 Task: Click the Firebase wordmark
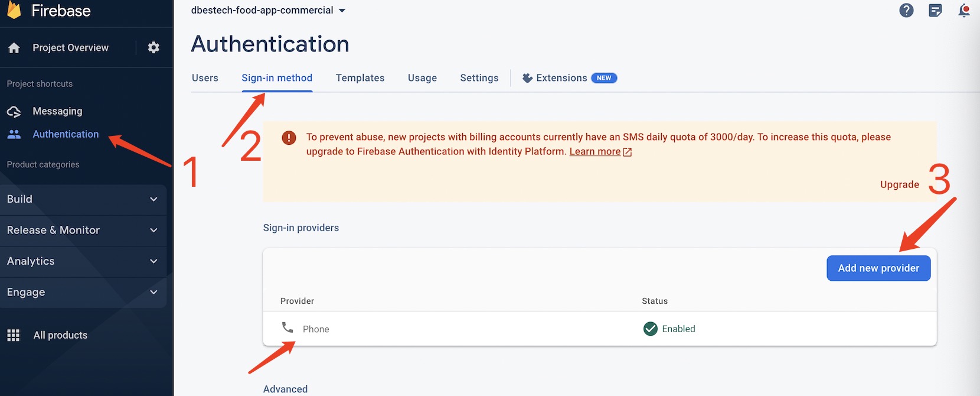click(x=61, y=11)
